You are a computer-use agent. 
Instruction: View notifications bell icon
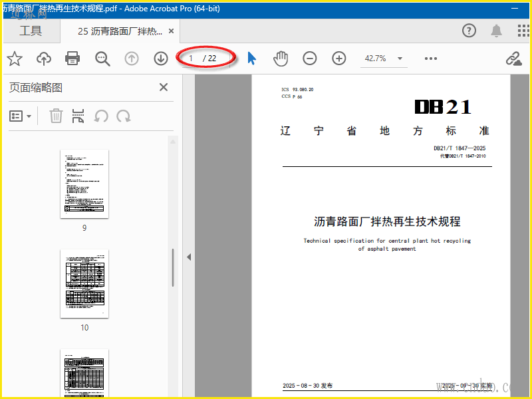click(496, 31)
